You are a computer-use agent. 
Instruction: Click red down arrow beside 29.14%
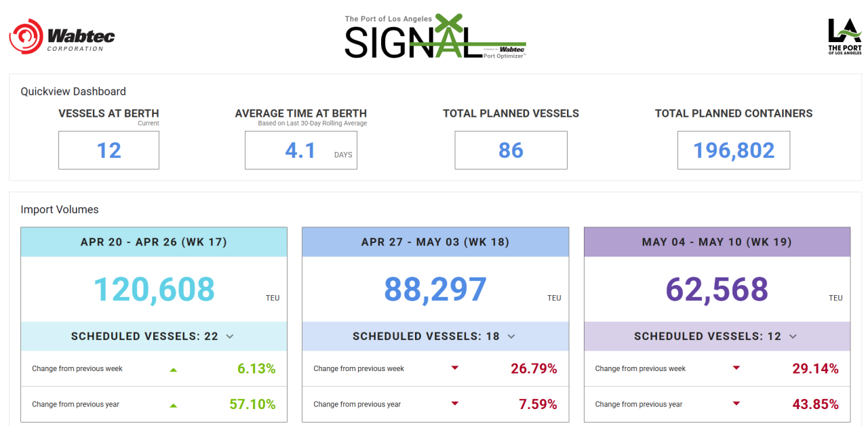(x=736, y=368)
